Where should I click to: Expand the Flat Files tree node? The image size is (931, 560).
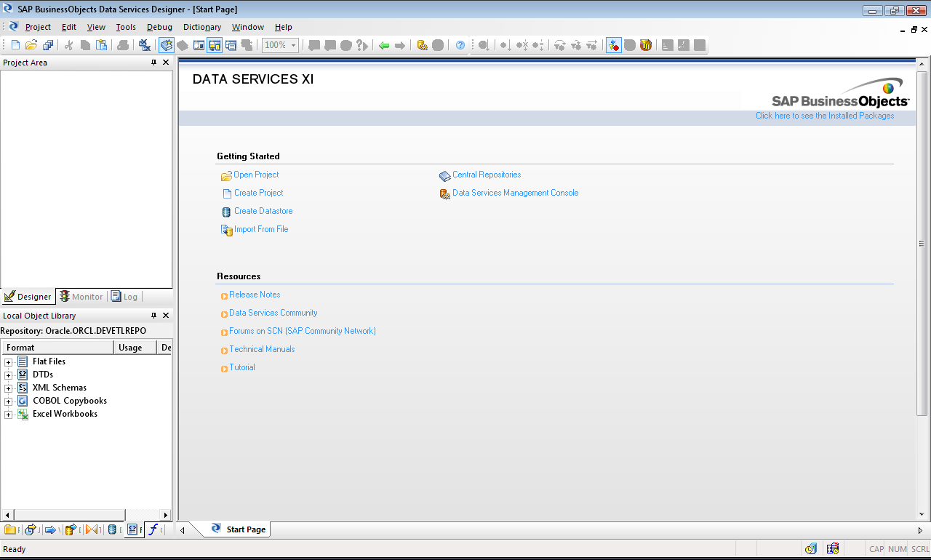click(9, 362)
